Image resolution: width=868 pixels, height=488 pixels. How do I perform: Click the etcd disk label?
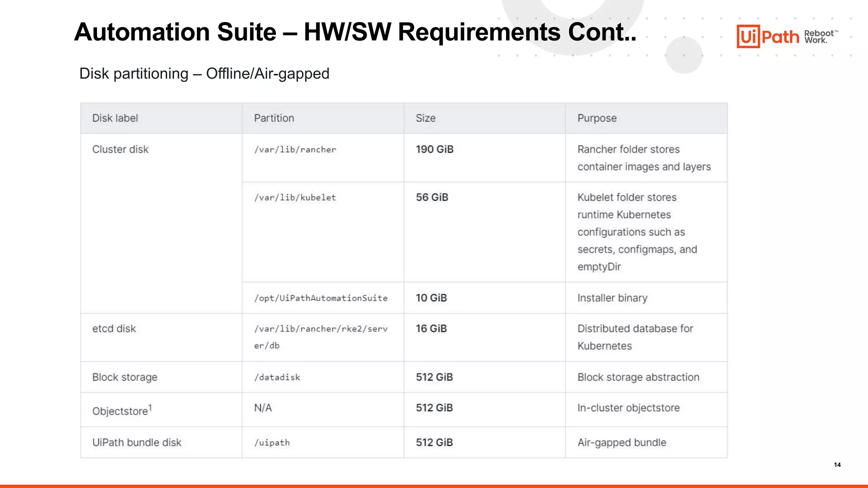[x=114, y=329]
